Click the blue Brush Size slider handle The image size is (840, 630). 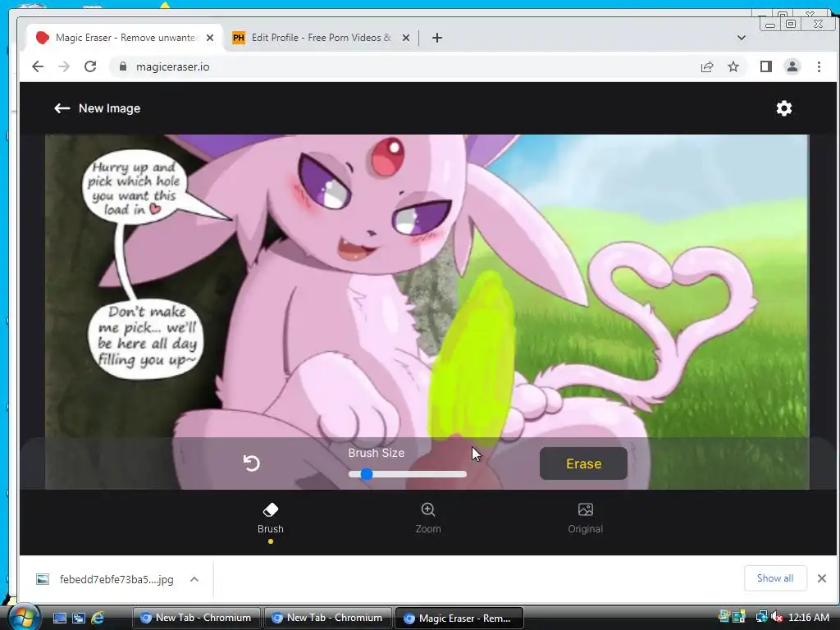(367, 474)
